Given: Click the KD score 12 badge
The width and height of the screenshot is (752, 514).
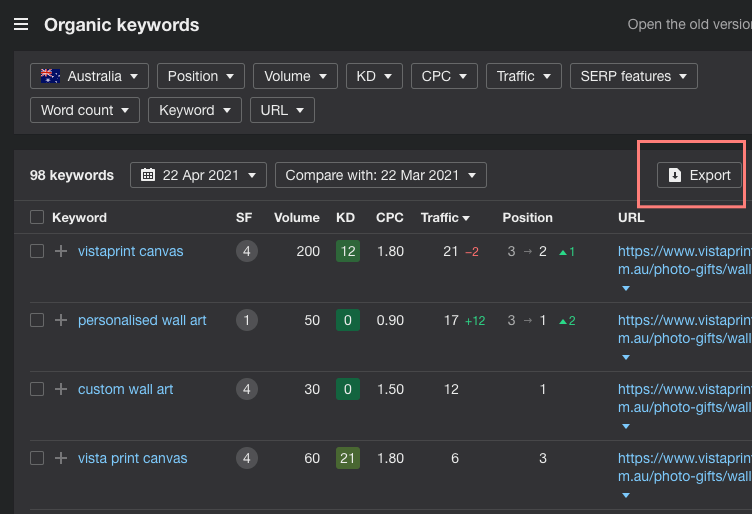Looking at the screenshot, I should click(x=348, y=251).
